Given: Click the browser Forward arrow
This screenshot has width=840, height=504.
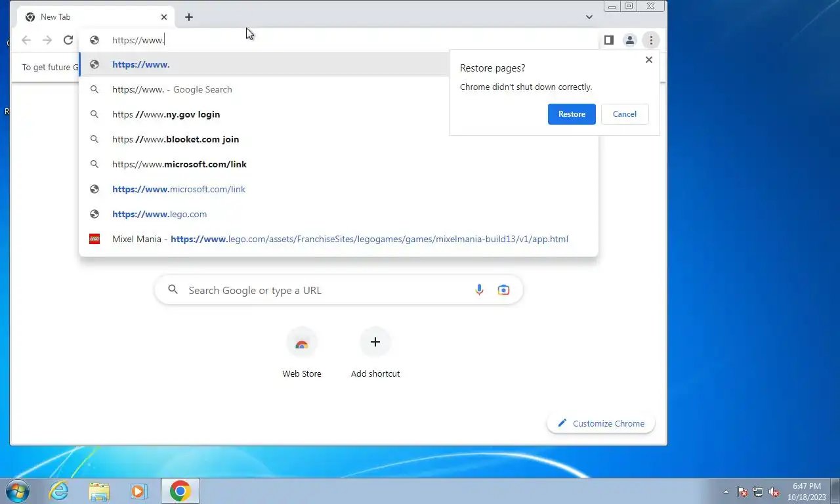Looking at the screenshot, I should pos(47,40).
